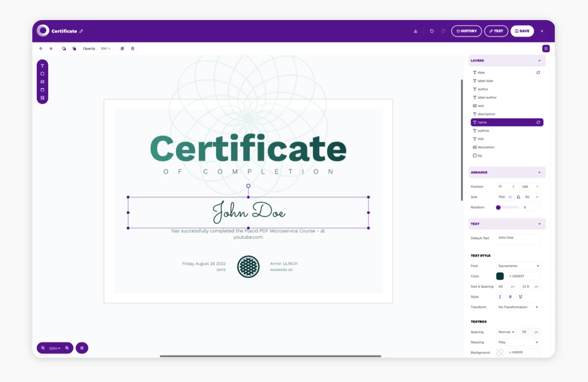
Task: Open the Transform dropdown
Action: click(518, 307)
